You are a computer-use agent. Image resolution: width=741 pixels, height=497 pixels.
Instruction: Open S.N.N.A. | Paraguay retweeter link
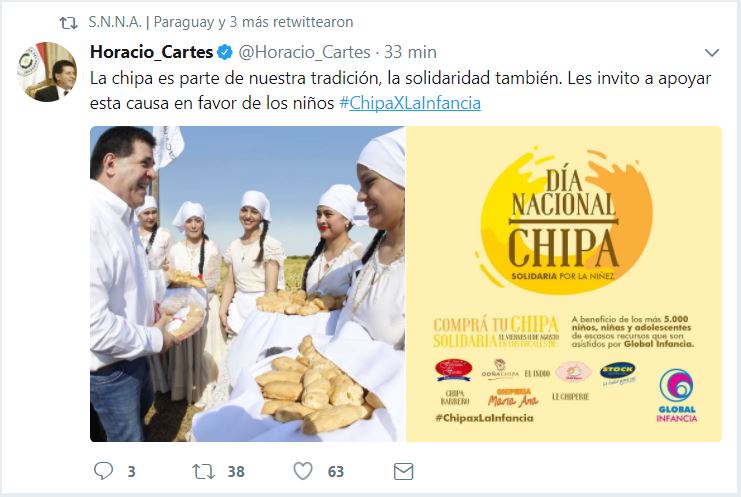pos(151,22)
